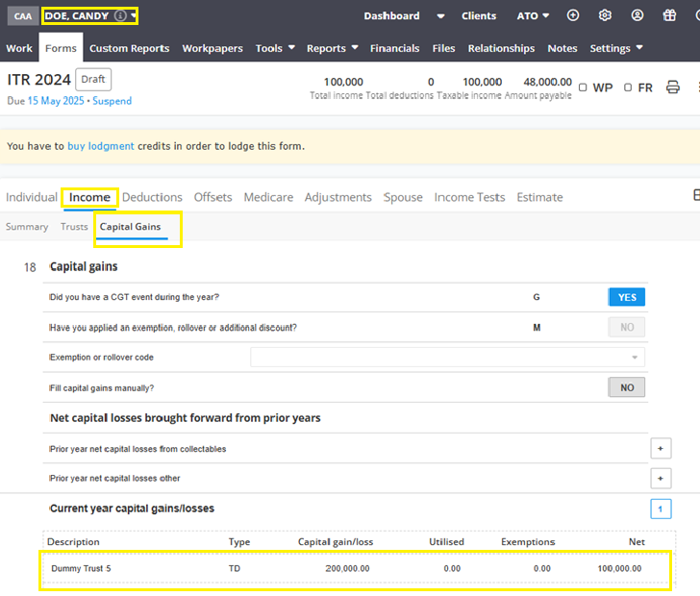The width and height of the screenshot is (700, 596).
Task: Select the Dummy Trust 5 row
Action: (356, 569)
